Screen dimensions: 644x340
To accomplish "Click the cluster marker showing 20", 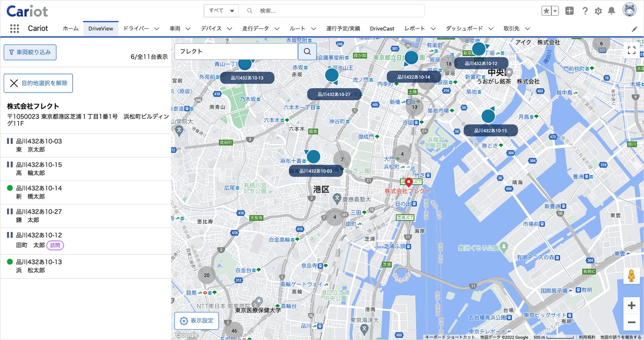I will pyautogui.click(x=207, y=275).
